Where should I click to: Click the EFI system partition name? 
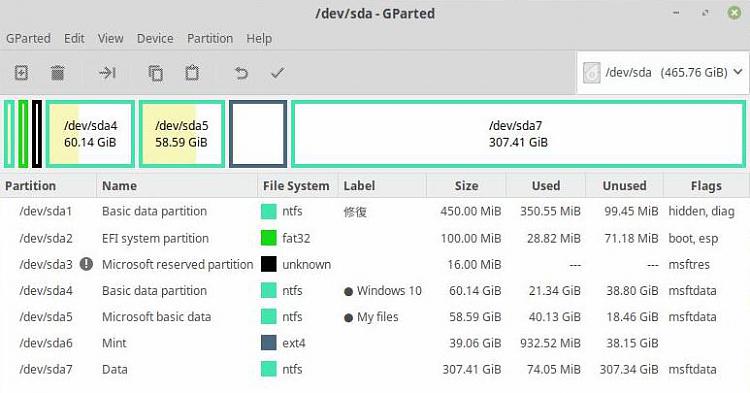click(x=155, y=238)
